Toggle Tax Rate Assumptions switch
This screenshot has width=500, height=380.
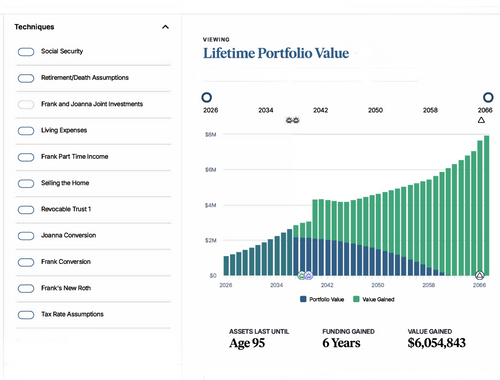point(26,315)
